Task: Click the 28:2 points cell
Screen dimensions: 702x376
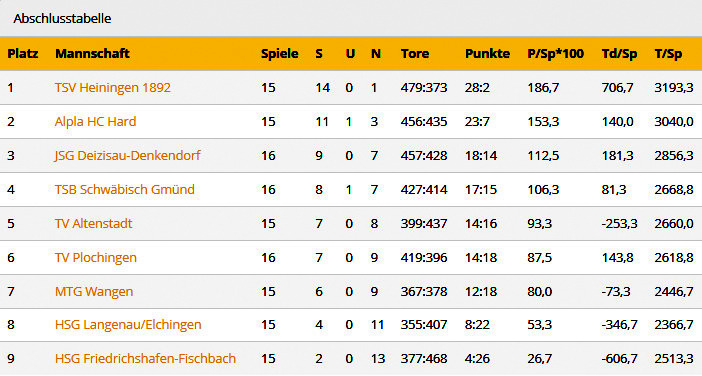Action: (x=477, y=87)
